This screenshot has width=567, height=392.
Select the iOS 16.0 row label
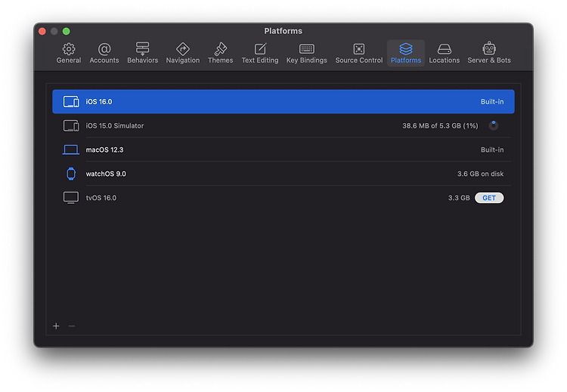pos(99,102)
